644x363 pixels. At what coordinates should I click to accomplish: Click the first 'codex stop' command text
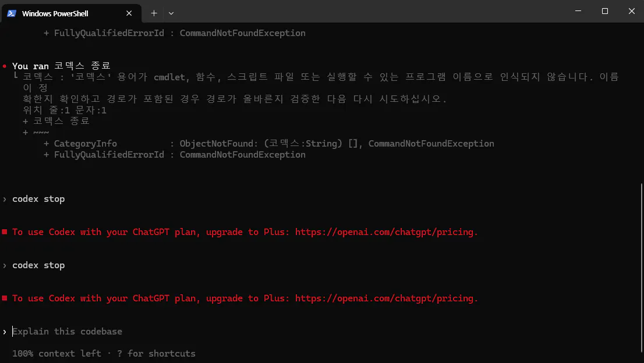click(x=38, y=199)
